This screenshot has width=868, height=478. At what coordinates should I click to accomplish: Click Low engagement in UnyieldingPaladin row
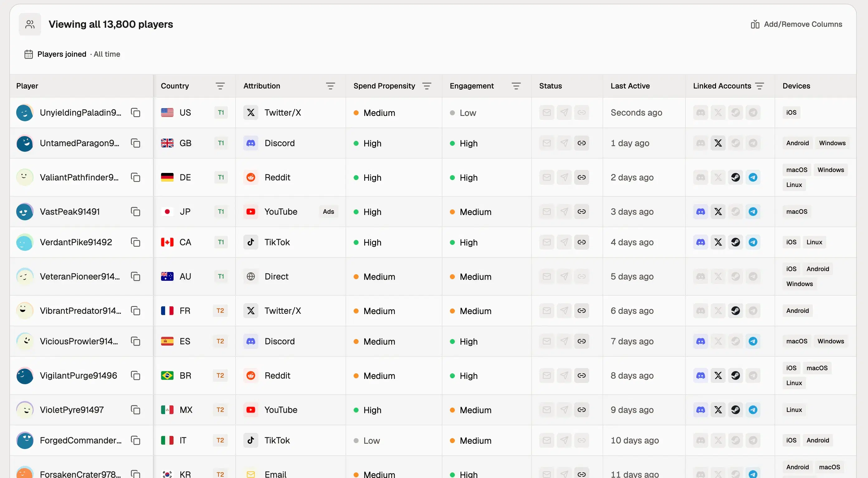point(463,112)
